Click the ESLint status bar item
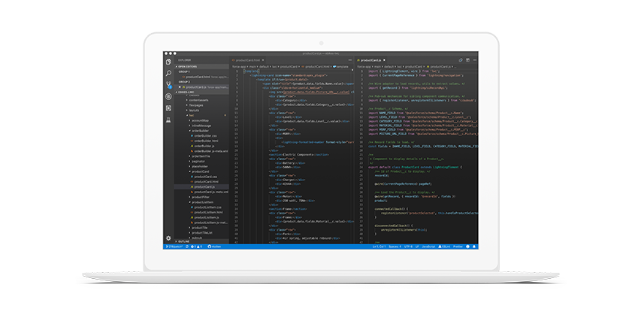This screenshot has width=644, height=336. [x=444, y=247]
